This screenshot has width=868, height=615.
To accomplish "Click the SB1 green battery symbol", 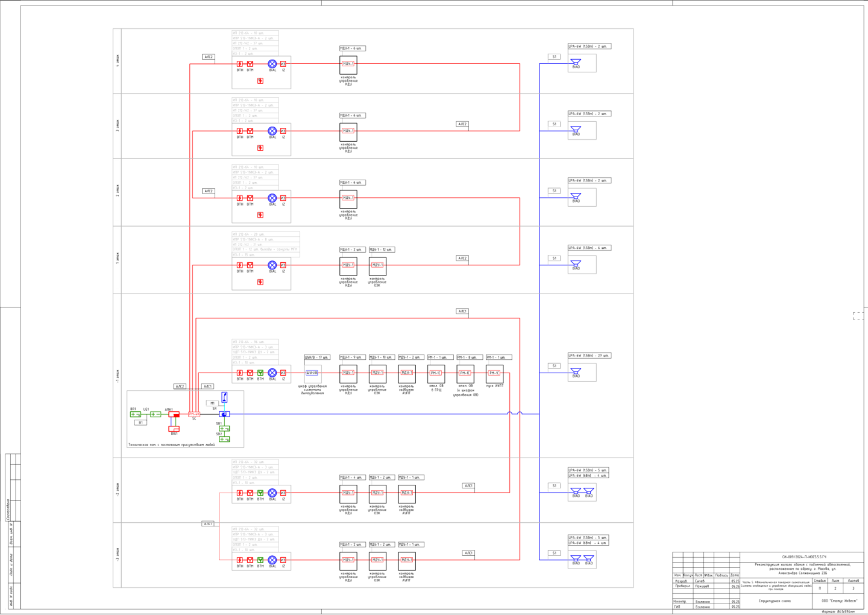I will pyautogui.click(x=224, y=429).
